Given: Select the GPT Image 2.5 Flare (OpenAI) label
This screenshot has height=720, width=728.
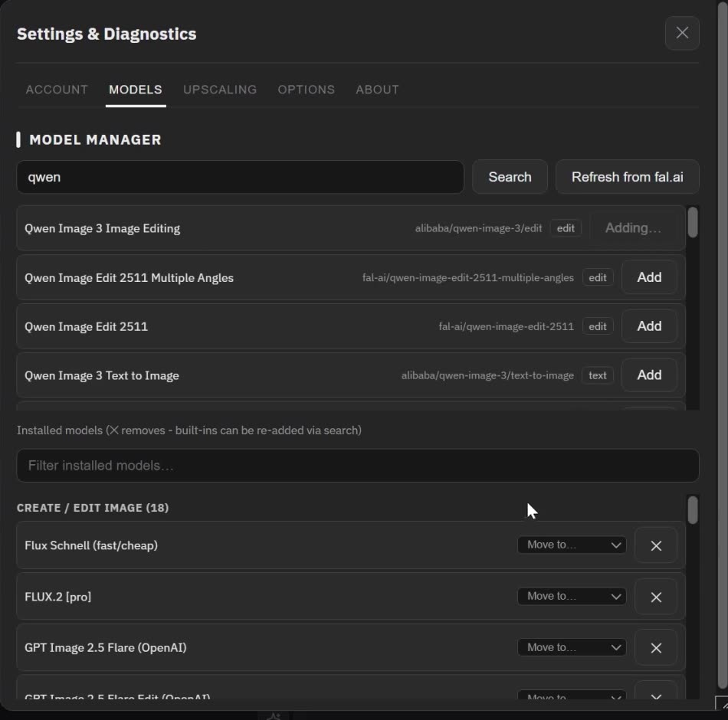Looking at the screenshot, I should tap(106, 647).
